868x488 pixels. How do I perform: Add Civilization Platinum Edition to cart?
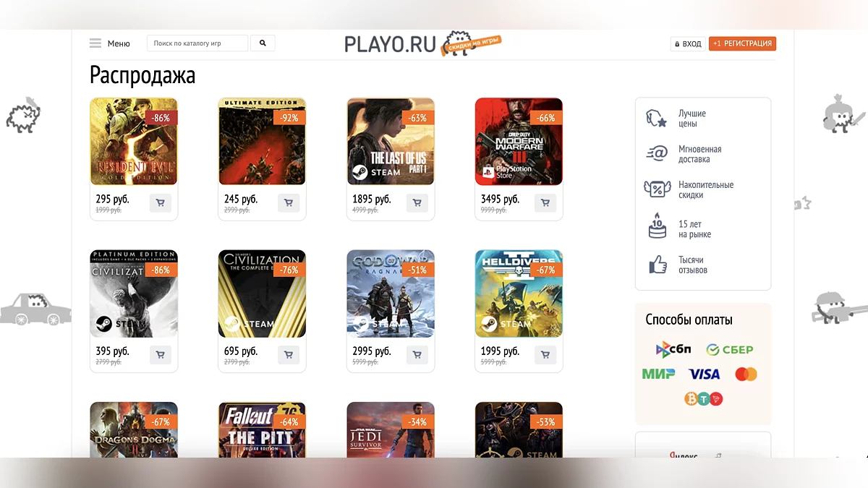(160, 355)
